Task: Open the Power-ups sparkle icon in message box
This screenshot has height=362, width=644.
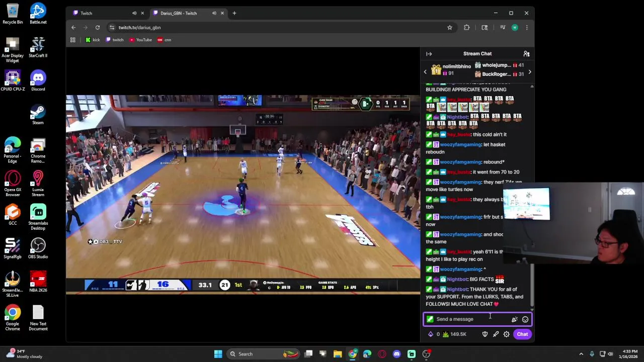Action: (514, 319)
